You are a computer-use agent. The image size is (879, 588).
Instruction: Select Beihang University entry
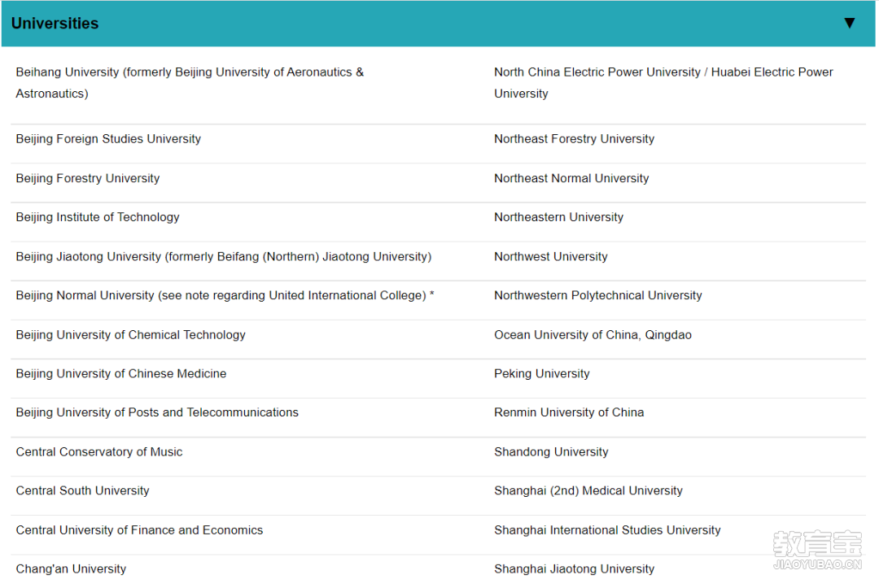[190, 83]
